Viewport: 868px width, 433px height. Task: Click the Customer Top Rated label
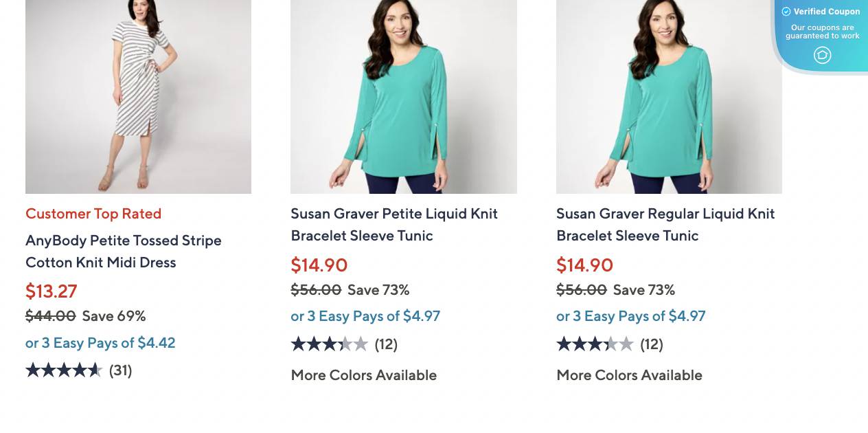(x=93, y=214)
